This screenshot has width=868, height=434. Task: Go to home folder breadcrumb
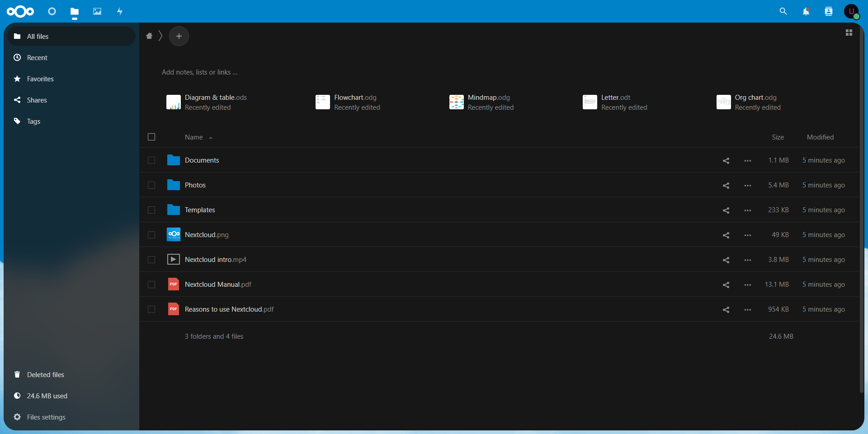click(149, 36)
